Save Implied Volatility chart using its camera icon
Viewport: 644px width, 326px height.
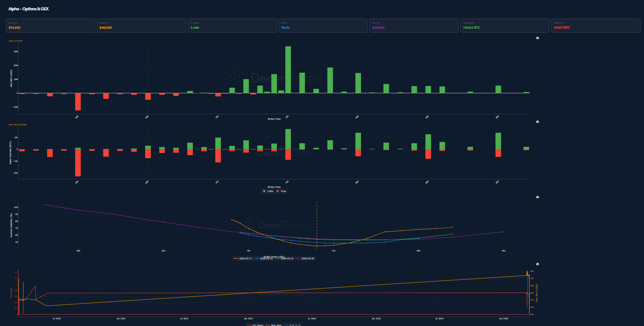[x=538, y=198]
